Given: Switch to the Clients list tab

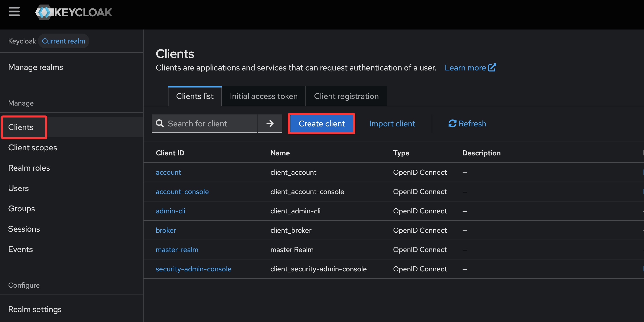Looking at the screenshot, I should [x=195, y=96].
